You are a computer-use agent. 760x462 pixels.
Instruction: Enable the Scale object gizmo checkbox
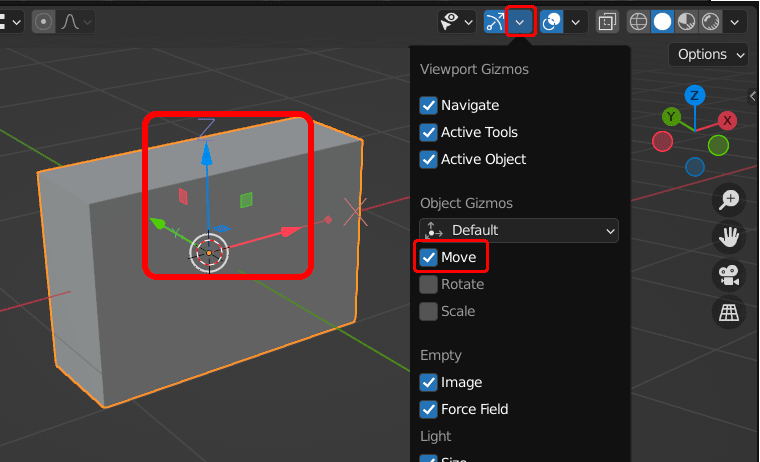pos(429,311)
